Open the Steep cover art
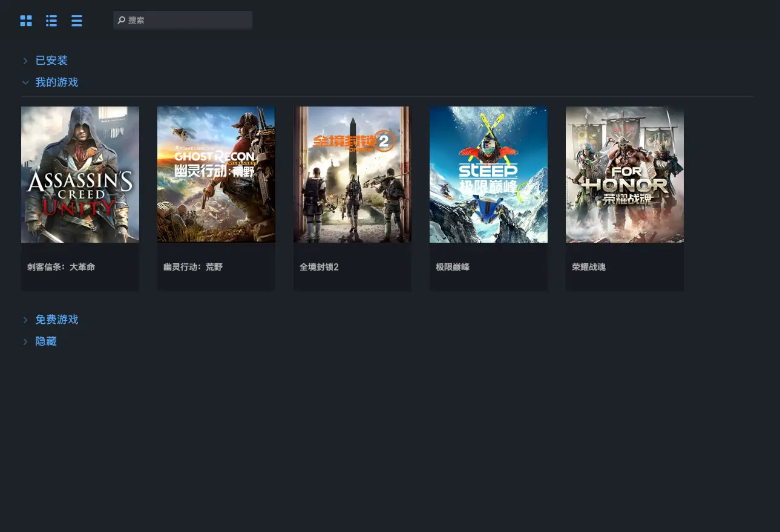 488,174
